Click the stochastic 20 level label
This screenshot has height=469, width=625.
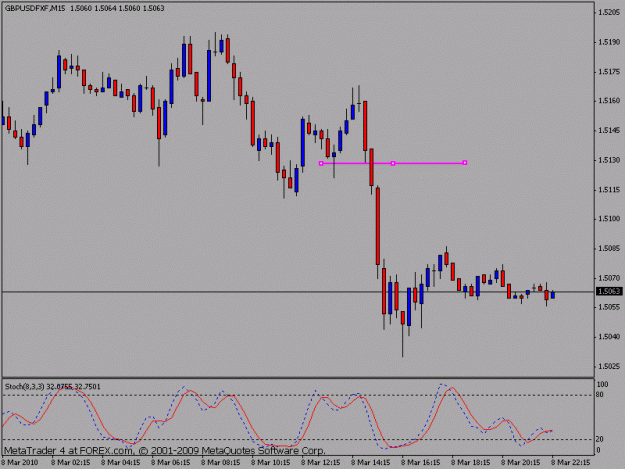(x=600, y=439)
